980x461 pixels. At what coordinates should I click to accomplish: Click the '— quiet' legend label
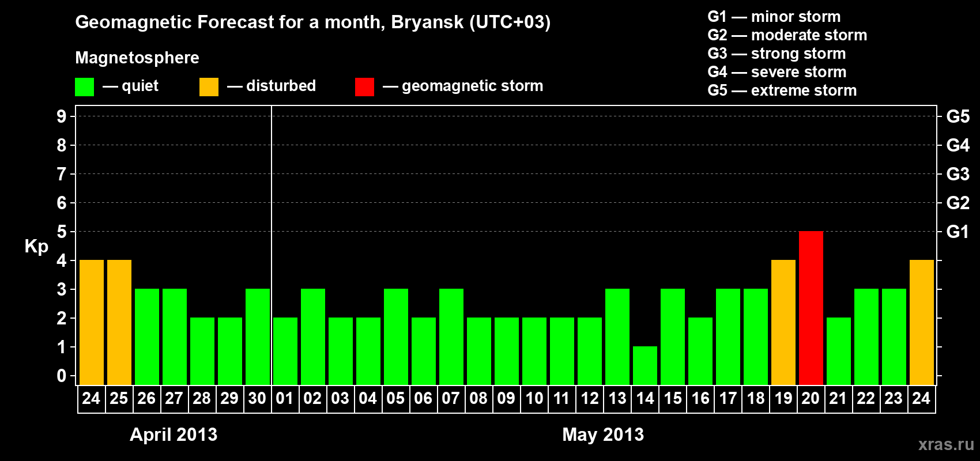pos(130,86)
